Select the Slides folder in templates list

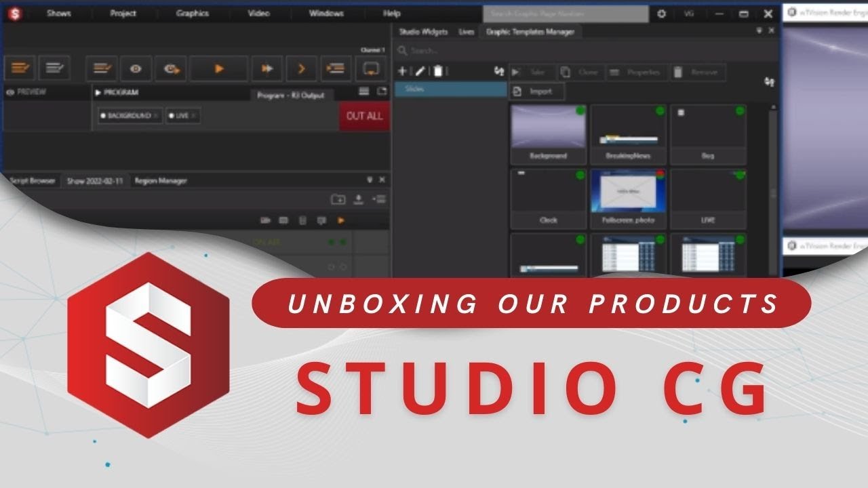tap(451, 89)
